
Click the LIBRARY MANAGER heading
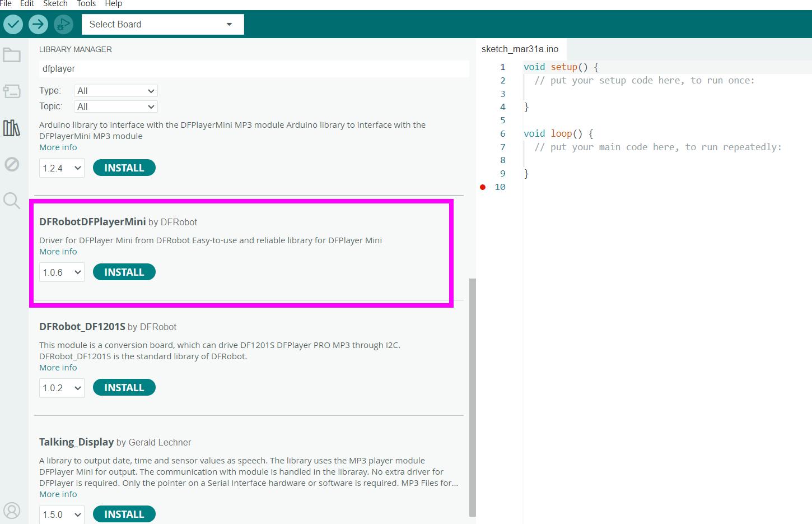pyautogui.click(x=76, y=49)
